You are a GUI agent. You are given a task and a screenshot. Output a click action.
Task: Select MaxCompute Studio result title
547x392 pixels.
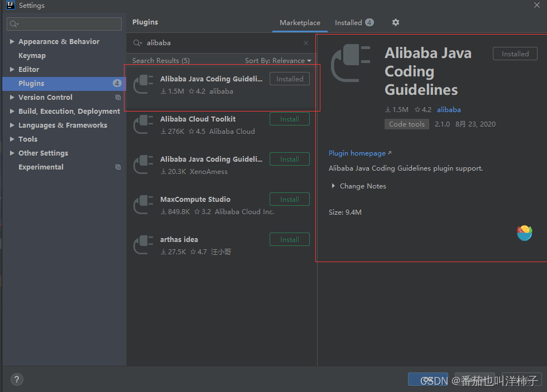tap(195, 199)
